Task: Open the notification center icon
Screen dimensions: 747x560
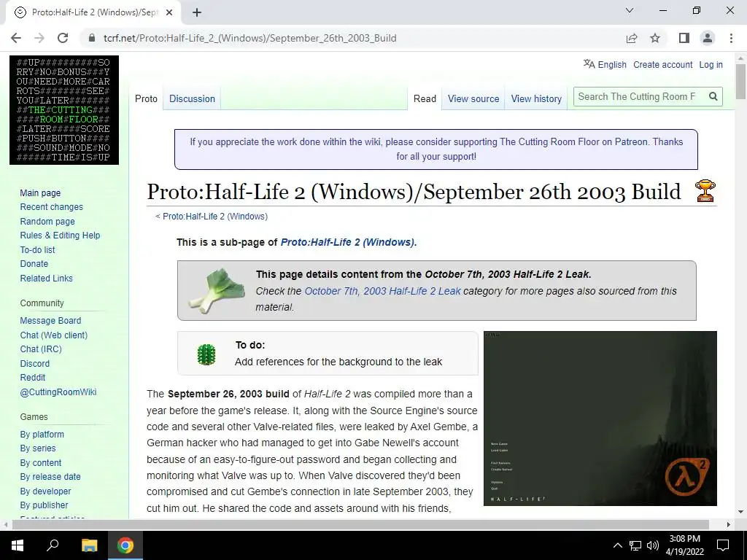Action: [723, 545]
